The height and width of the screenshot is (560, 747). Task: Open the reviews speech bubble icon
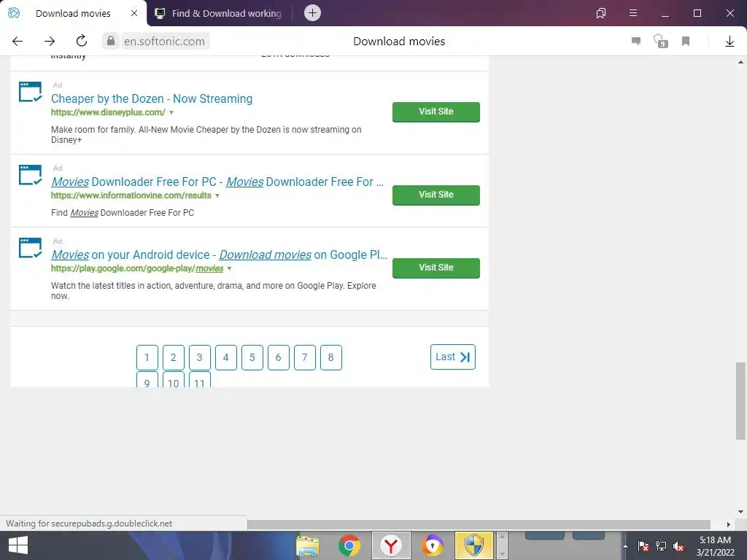pyautogui.click(x=636, y=41)
